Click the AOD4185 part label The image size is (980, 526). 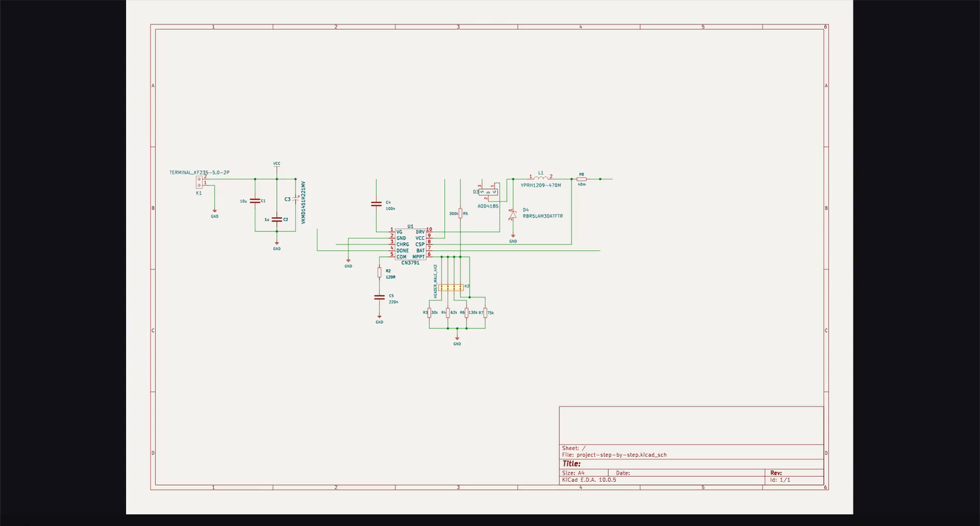pos(488,206)
